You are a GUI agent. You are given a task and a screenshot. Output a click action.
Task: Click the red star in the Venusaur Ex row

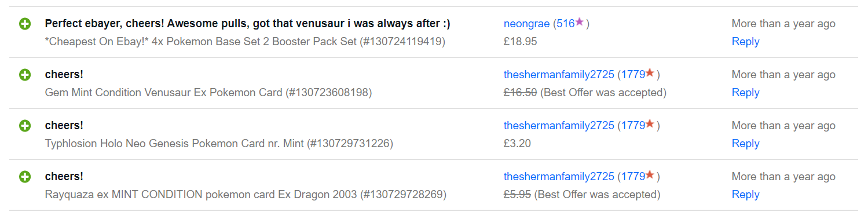pyautogui.click(x=650, y=73)
